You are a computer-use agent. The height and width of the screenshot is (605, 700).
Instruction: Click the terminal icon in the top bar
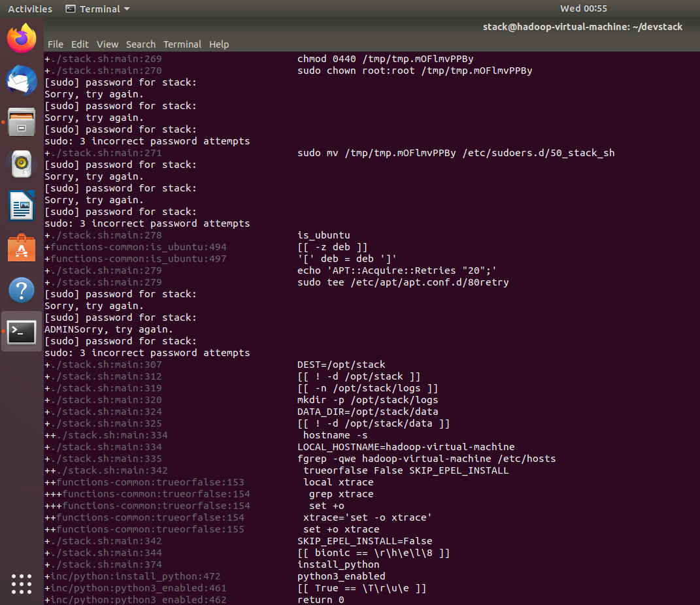pos(71,8)
